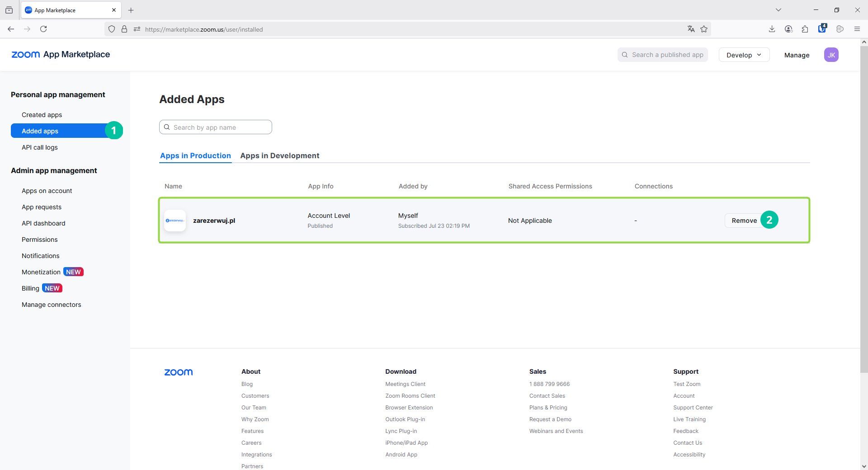Screen dimensions: 868x470
Task: Click the Manage link in the header
Action: (797, 55)
